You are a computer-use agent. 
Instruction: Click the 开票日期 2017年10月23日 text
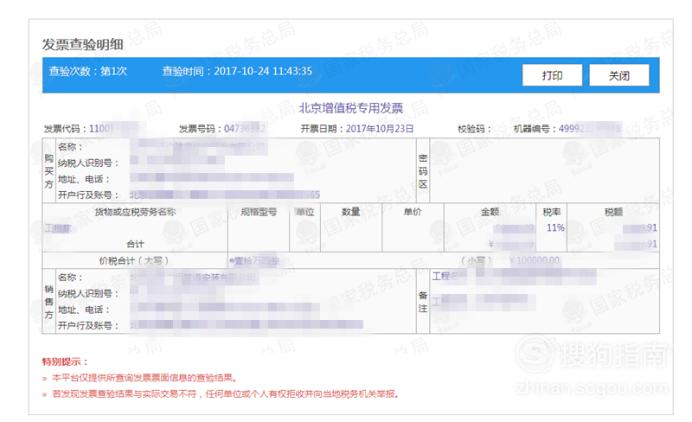pos(357,129)
